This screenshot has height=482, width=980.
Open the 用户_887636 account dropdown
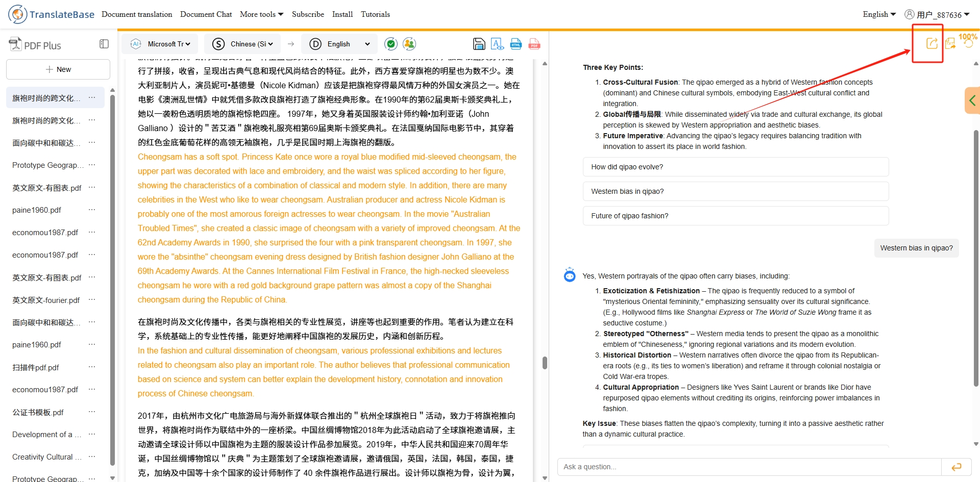(x=943, y=14)
